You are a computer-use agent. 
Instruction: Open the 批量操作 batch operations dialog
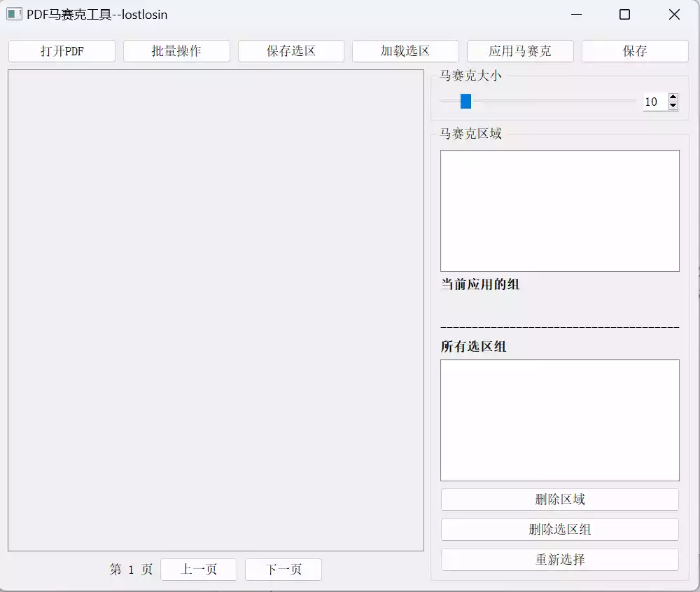(176, 50)
